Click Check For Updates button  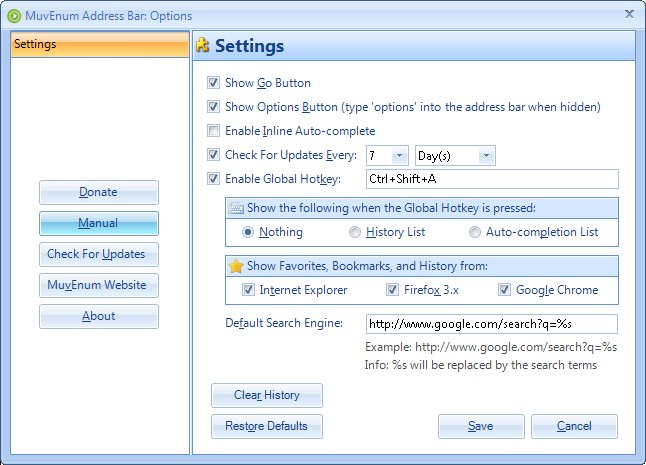[x=99, y=254]
